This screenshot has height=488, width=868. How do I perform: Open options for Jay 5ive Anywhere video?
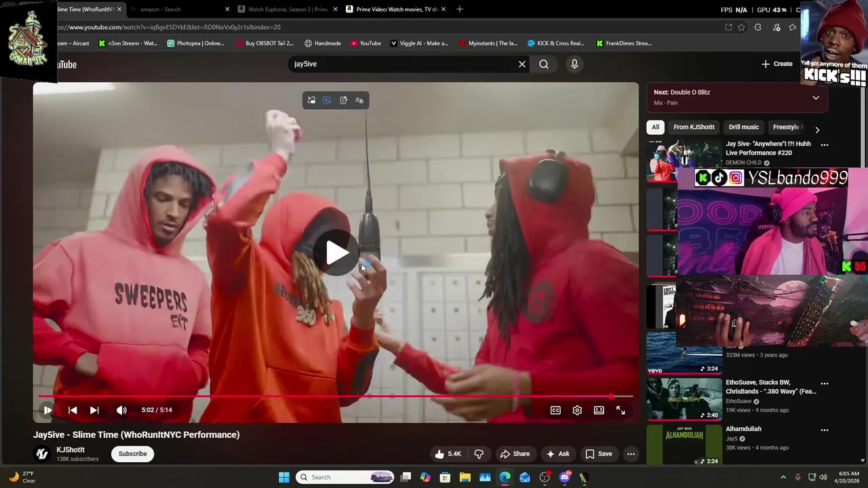[x=825, y=145]
